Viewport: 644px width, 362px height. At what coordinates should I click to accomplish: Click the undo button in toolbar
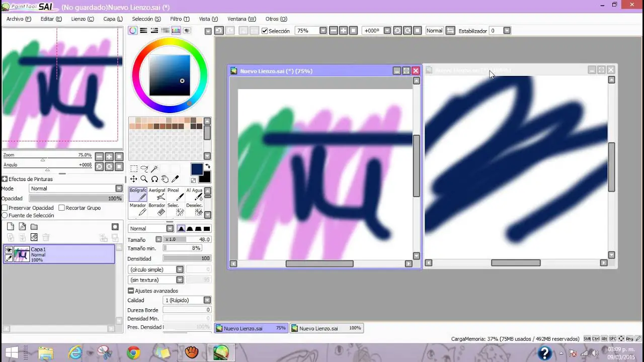point(219,31)
